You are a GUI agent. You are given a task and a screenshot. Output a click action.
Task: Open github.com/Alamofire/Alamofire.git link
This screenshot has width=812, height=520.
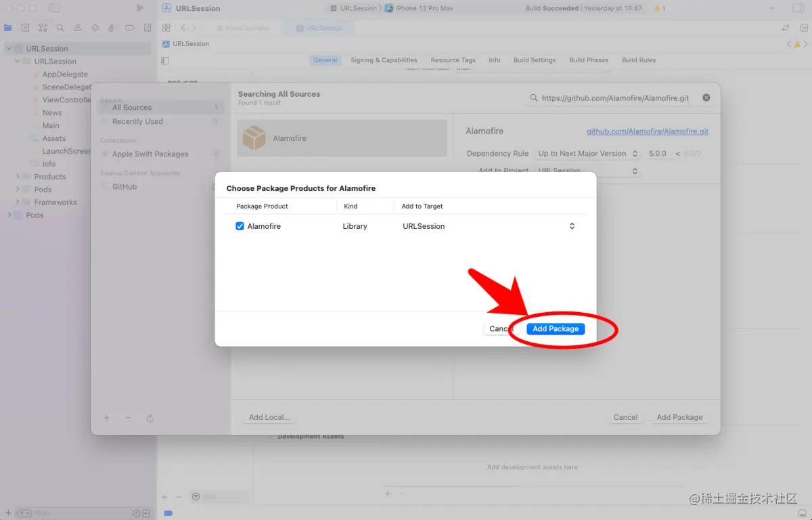[648, 131]
